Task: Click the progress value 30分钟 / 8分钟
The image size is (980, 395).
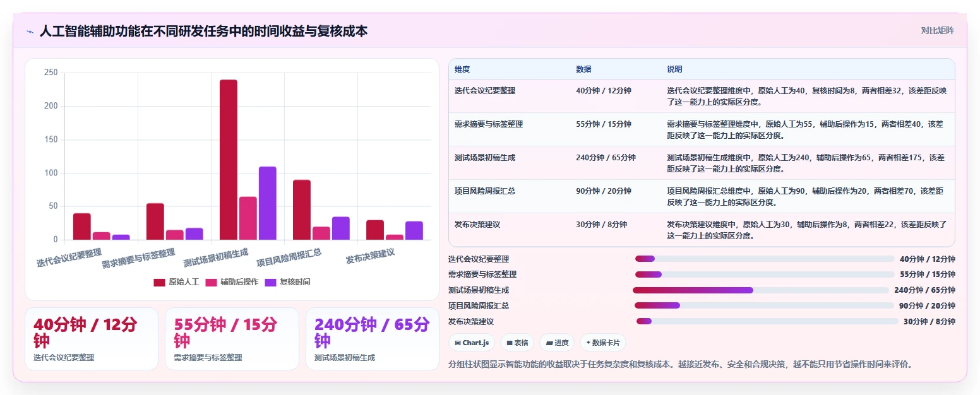Action: [x=929, y=321]
